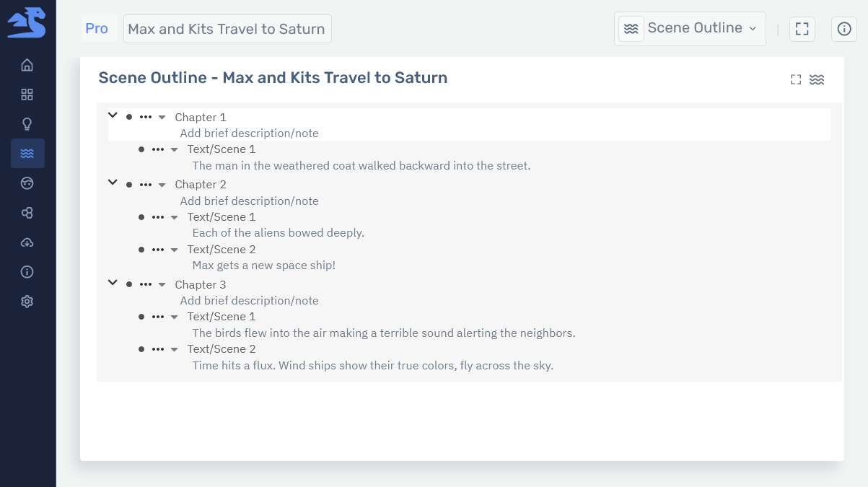Open the Home sidebar icon

point(27,65)
